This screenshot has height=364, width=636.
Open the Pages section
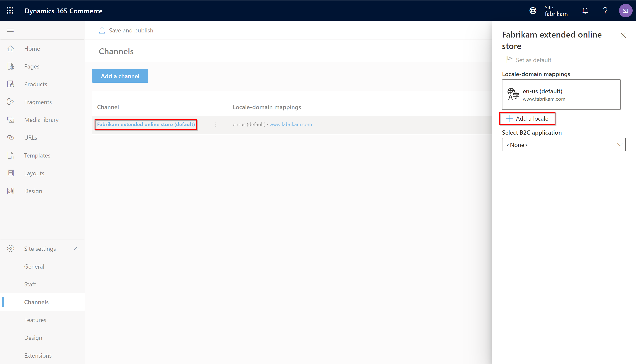point(31,66)
